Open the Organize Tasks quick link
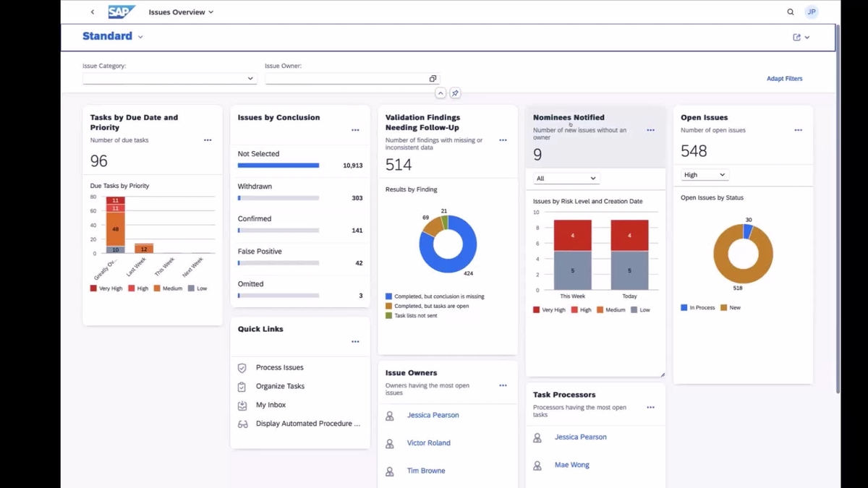 [x=280, y=387]
